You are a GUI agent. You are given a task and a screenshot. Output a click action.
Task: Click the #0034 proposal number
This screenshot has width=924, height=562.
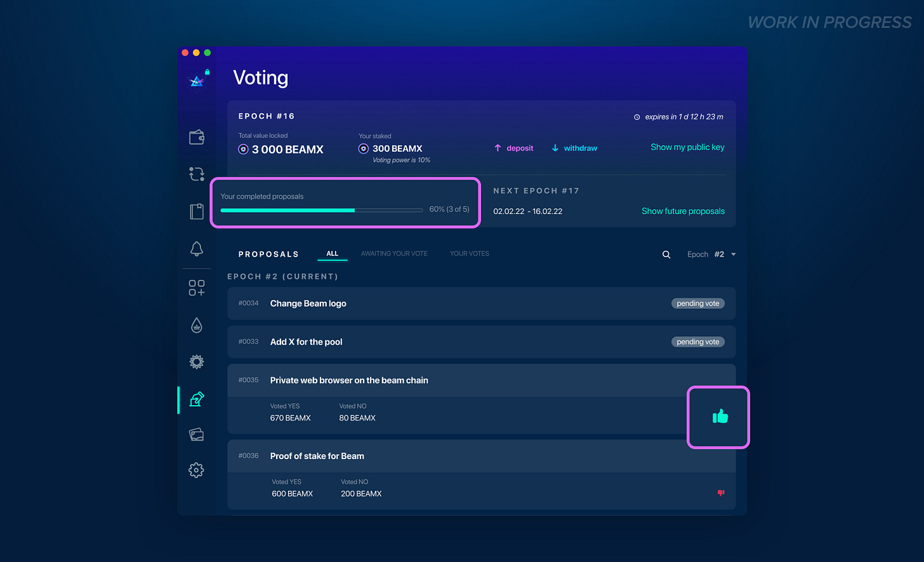click(249, 303)
